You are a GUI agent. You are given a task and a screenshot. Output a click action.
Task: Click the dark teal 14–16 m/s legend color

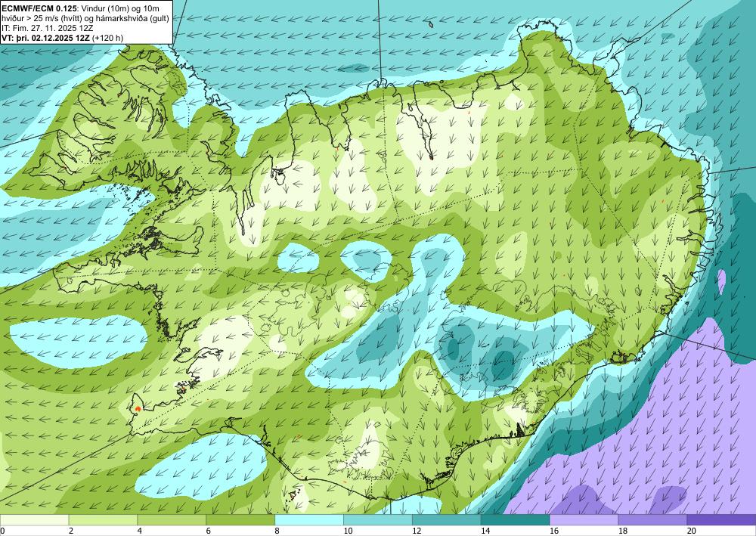pos(515,520)
